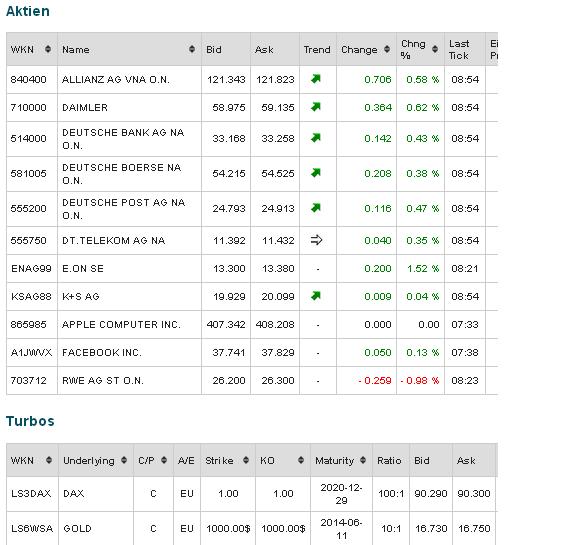Select APPLE COMPUTER INC. name
Screen dimensions: 562x545
[121, 324]
